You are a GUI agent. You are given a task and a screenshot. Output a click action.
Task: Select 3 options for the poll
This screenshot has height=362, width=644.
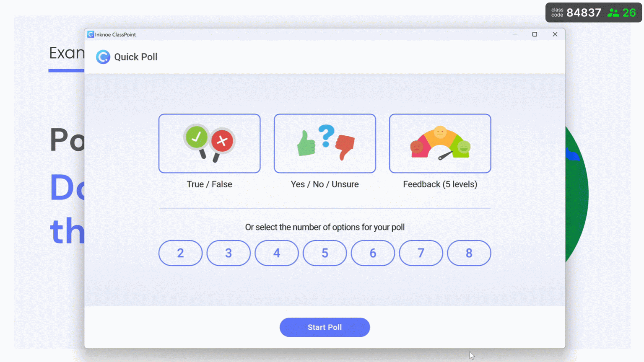tap(229, 253)
